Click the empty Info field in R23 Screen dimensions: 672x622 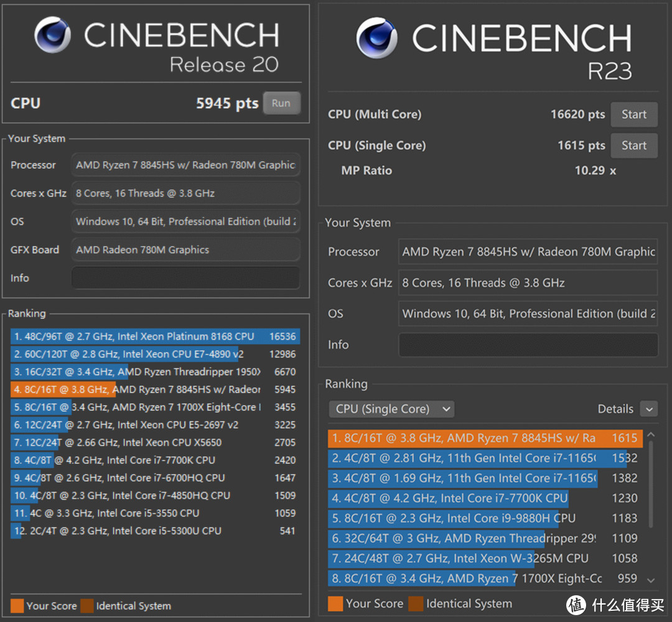[x=528, y=345]
